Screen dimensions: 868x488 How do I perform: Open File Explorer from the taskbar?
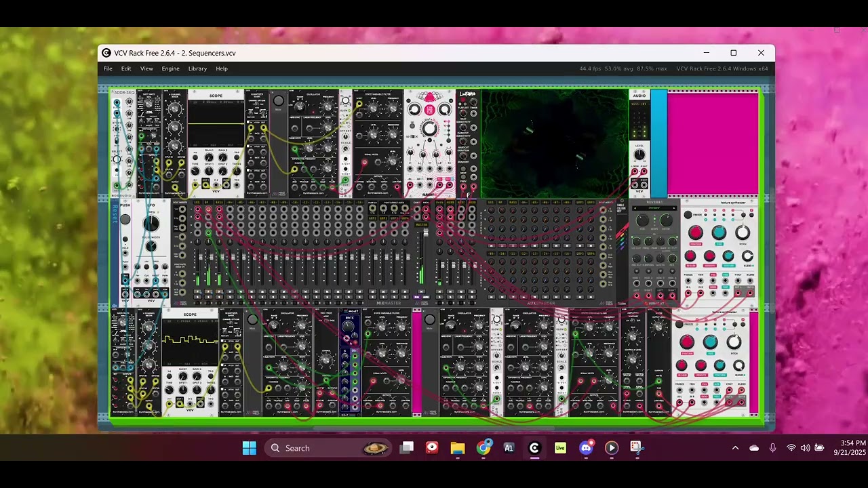(x=458, y=448)
